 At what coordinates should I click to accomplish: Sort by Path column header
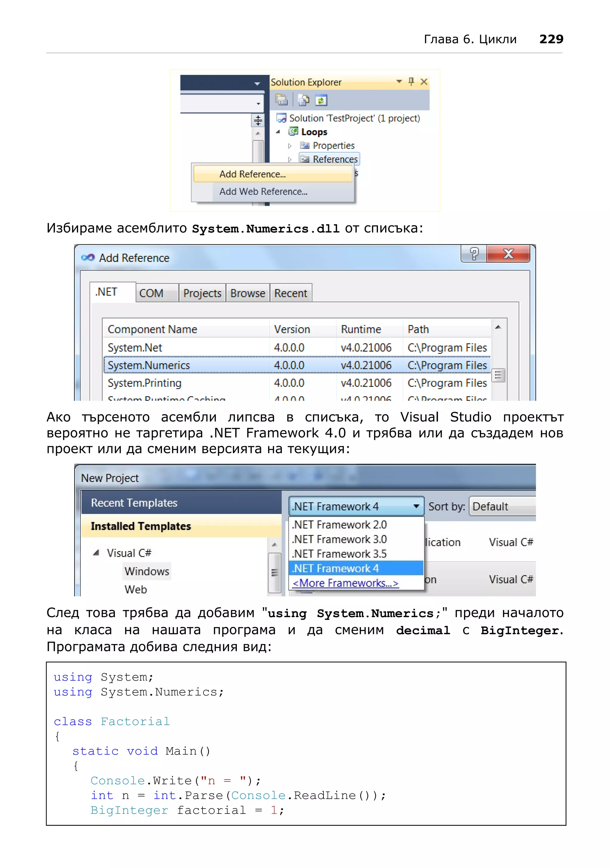pos(446,329)
